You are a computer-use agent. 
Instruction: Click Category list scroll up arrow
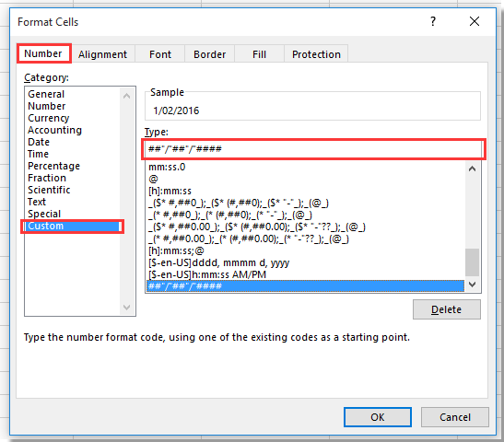126,96
